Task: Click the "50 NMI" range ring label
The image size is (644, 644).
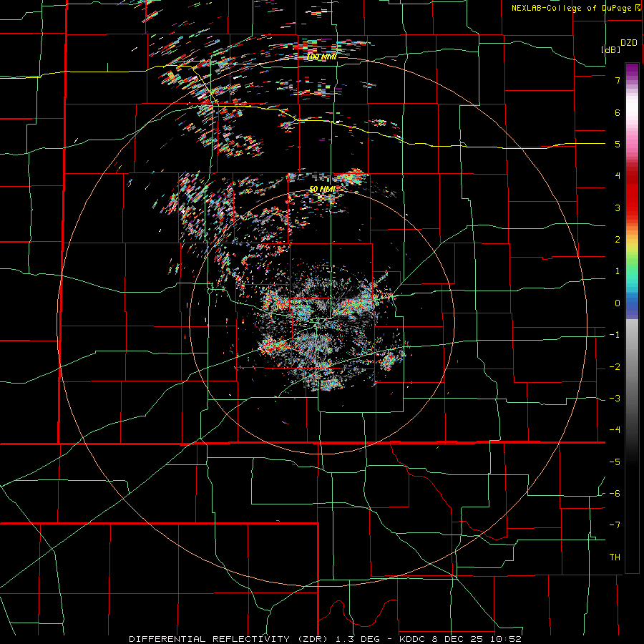Action: point(323,189)
